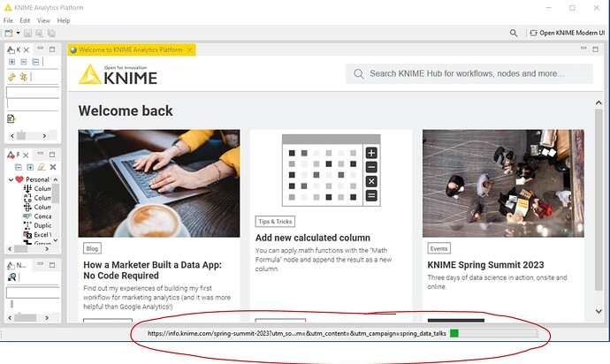Open Add new calculated column tip
The height and width of the screenshot is (364, 610).
[313, 238]
